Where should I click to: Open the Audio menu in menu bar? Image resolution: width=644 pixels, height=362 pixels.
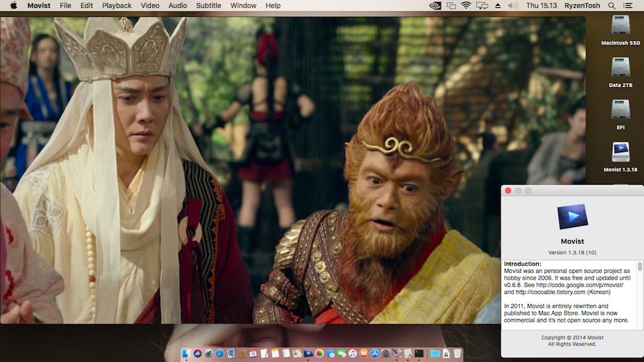pos(178,5)
